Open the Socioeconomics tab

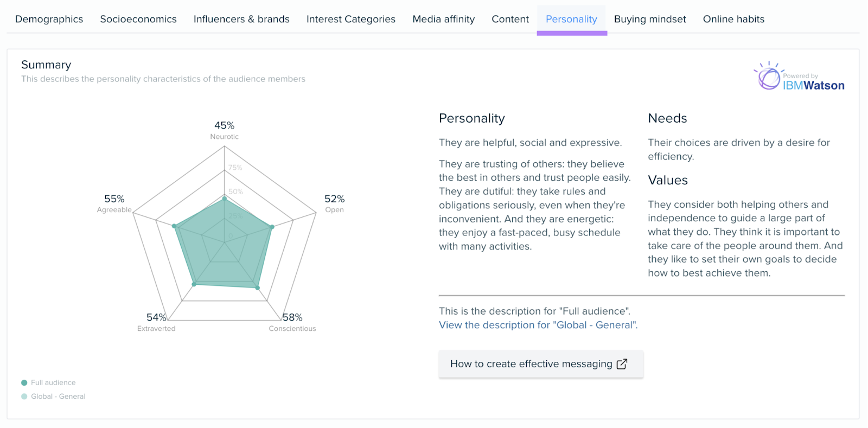138,19
